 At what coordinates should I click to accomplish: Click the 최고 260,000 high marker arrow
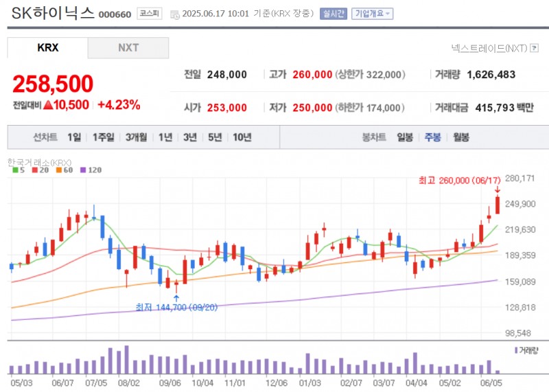pyautogui.click(x=497, y=189)
